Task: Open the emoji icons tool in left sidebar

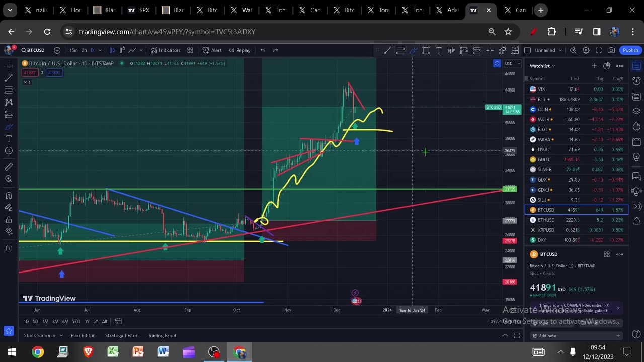Action: point(9,151)
